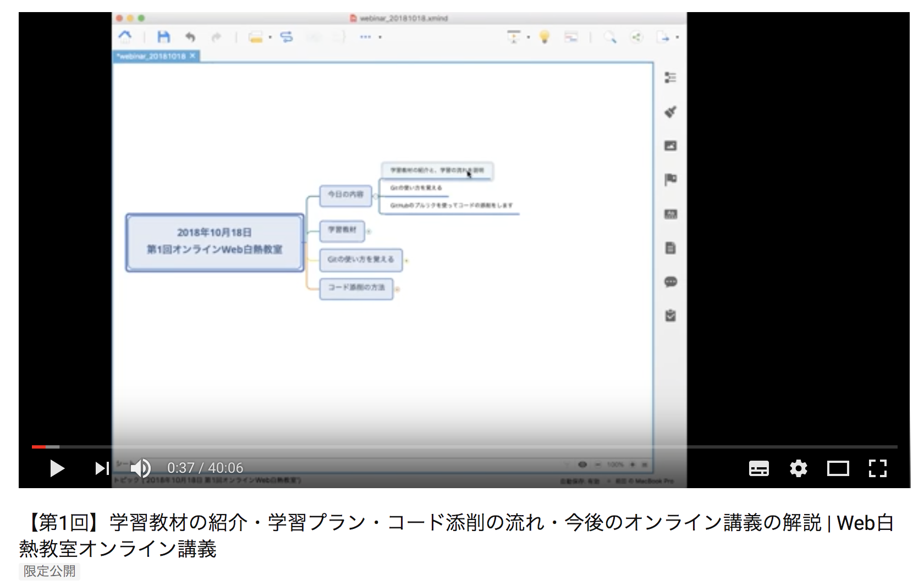Click the XMind Redo arrow
The width and height of the screenshot is (924, 586).
tap(216, 37)
